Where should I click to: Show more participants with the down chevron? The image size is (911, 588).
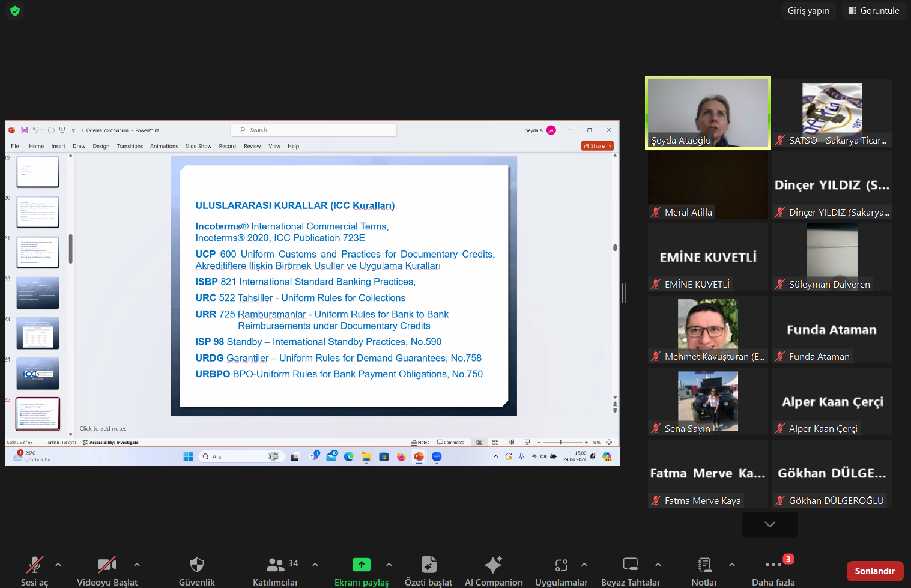[770, 524]
